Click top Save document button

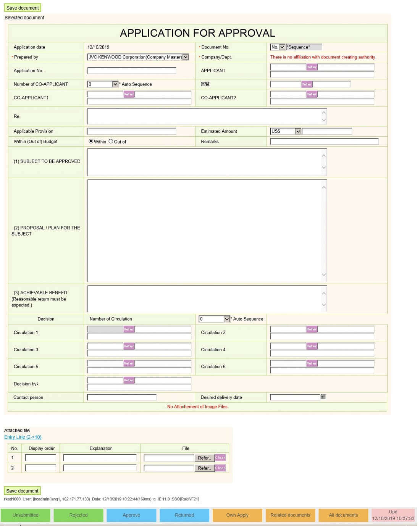[x=23, y=8]
